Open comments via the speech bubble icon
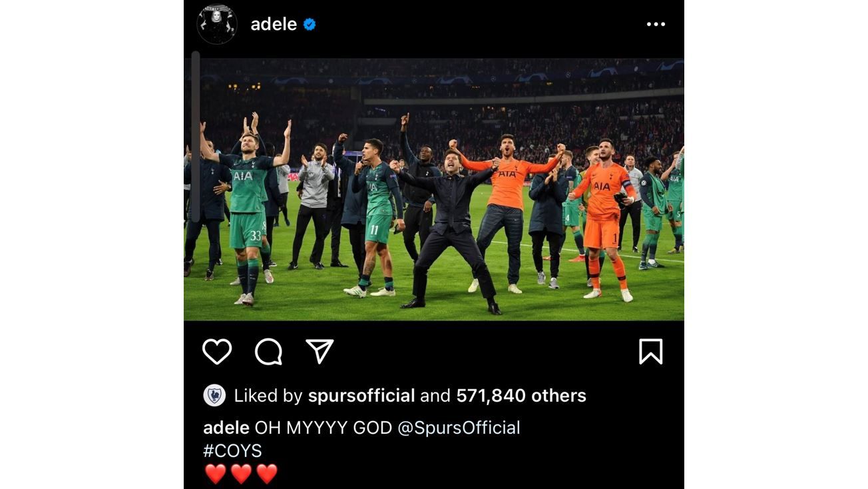The height and width of the screenshot is (489, 868). (268, 352)
